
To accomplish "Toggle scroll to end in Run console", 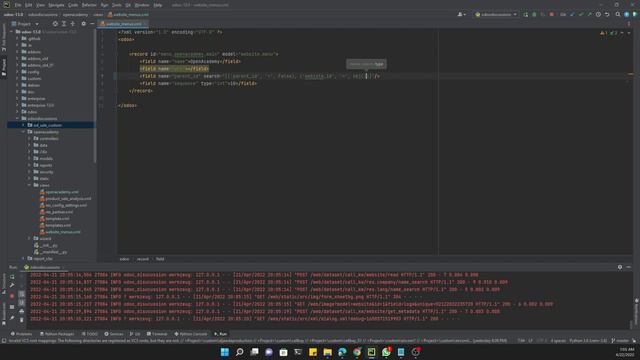I will pos(22,302).
